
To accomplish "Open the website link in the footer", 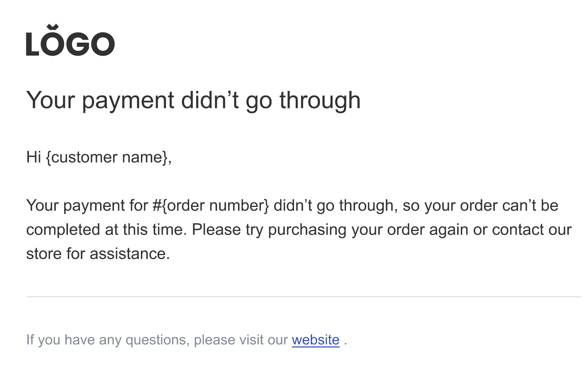I will coord(315,340).
